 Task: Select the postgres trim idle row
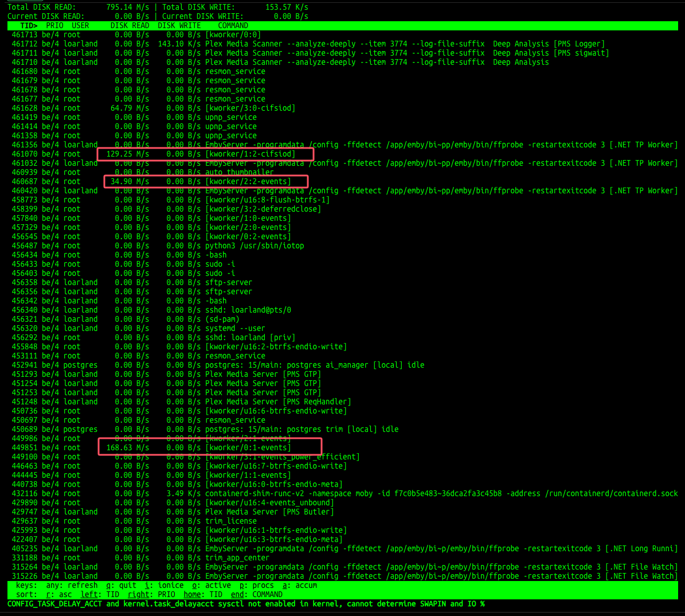[x=343, y=430]
